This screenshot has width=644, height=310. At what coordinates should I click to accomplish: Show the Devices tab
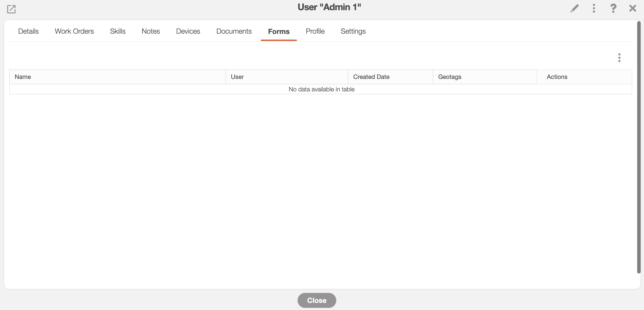(x=188, y=31)
